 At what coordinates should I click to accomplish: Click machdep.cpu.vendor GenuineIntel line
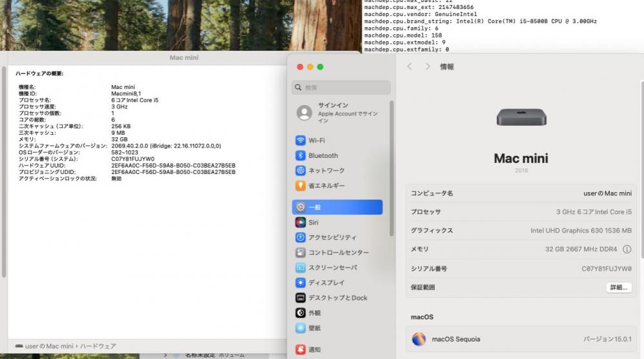(x=421, y=14)
